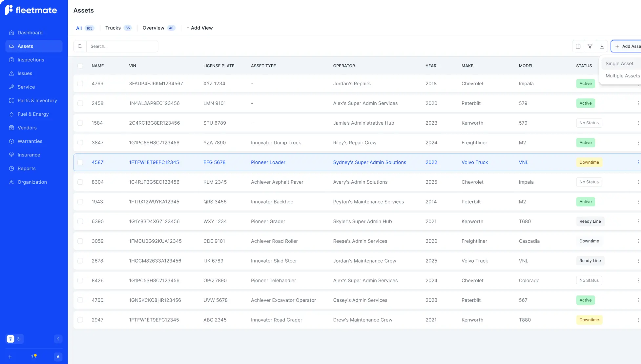Check the select-all header checkbox

(80, 66)
